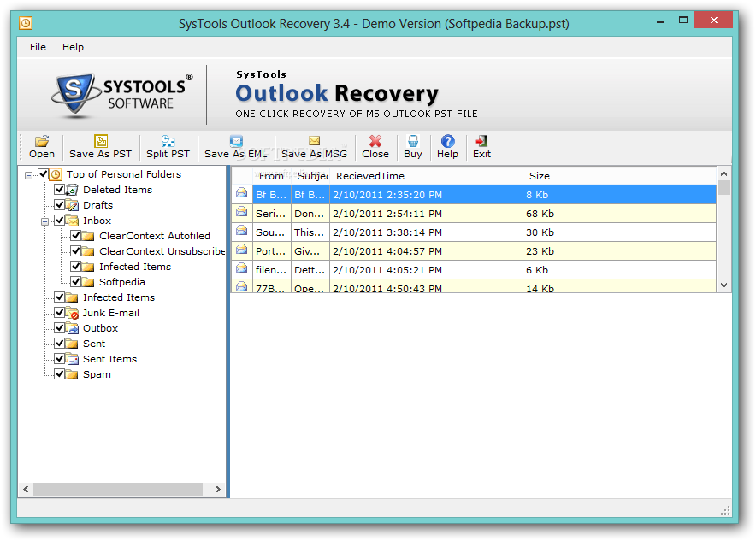Select the Deleted Items folder icon

(x=72, y=190)
